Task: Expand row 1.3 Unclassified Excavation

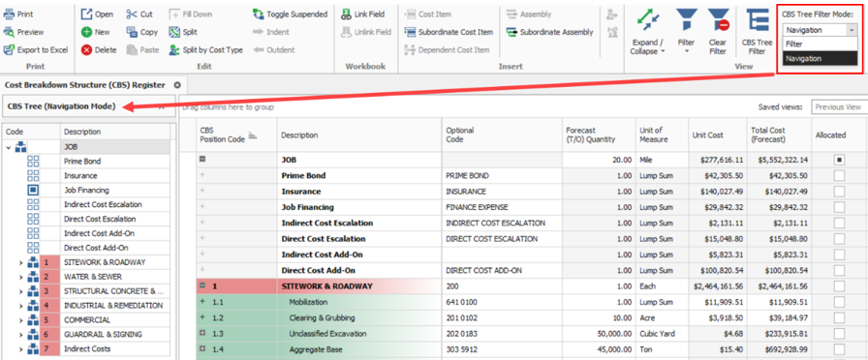Action: pyautogui.click(x=202, y=334)
